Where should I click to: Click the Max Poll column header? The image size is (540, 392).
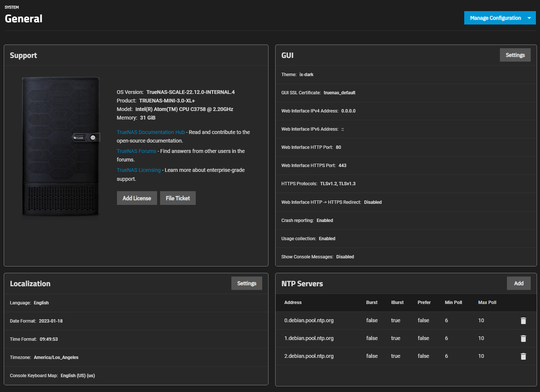(x=487, y=303)
